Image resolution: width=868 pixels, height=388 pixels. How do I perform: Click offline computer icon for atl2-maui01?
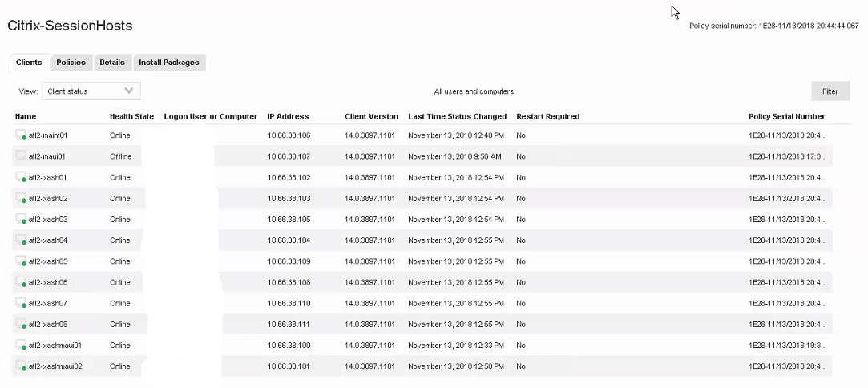tap(21, 156)
